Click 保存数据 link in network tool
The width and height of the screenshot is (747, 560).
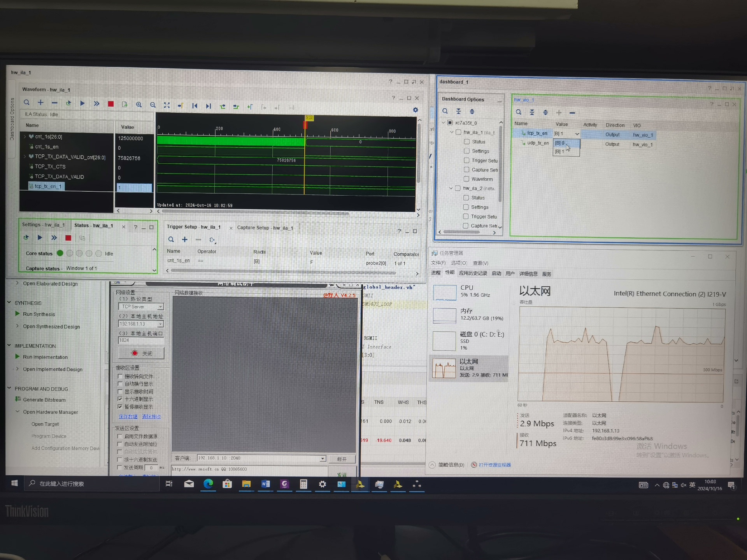point(128,416)
